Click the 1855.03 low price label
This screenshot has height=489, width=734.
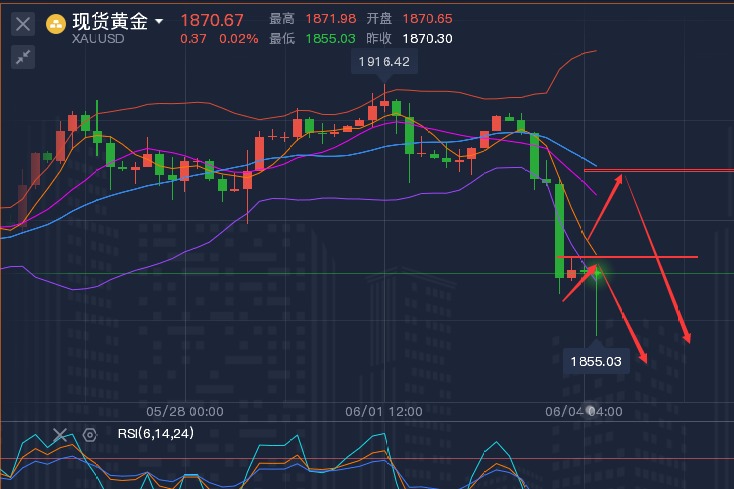(x=596, y=361)
